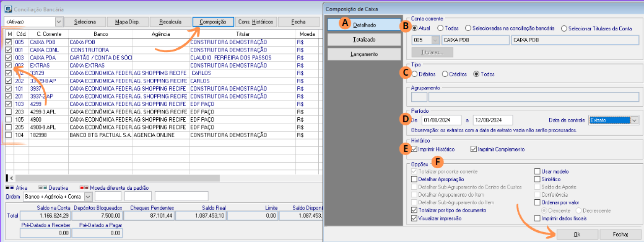
Task: Click Fechar in Composição de Caixa
Action: [x=620, y=234]
